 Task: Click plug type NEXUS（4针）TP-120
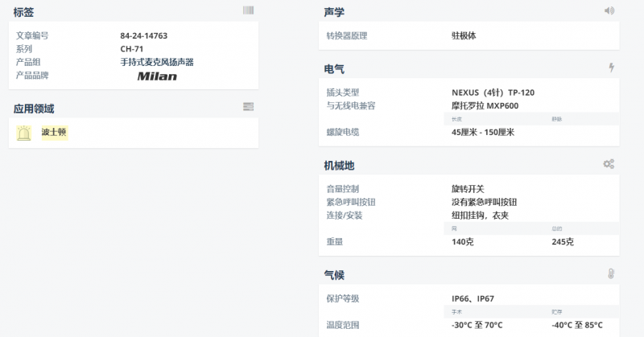[493, 92]
